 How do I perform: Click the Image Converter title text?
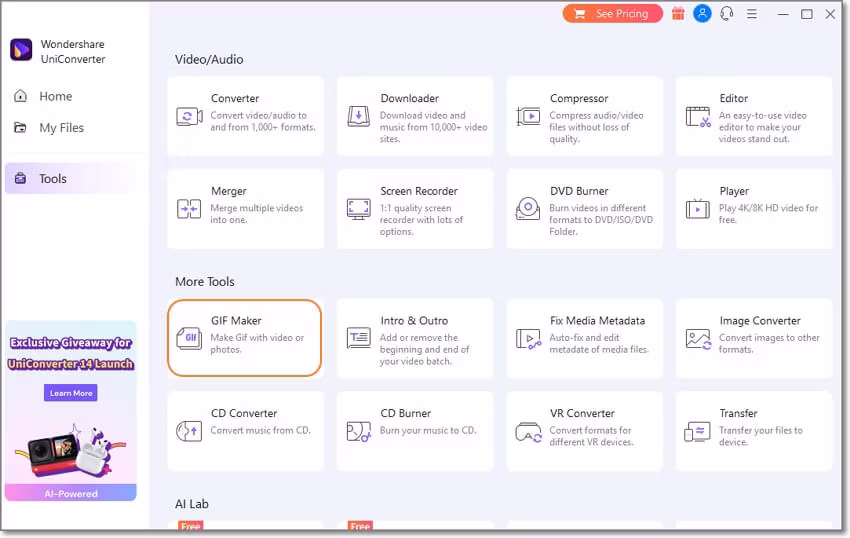click(760, 321)
